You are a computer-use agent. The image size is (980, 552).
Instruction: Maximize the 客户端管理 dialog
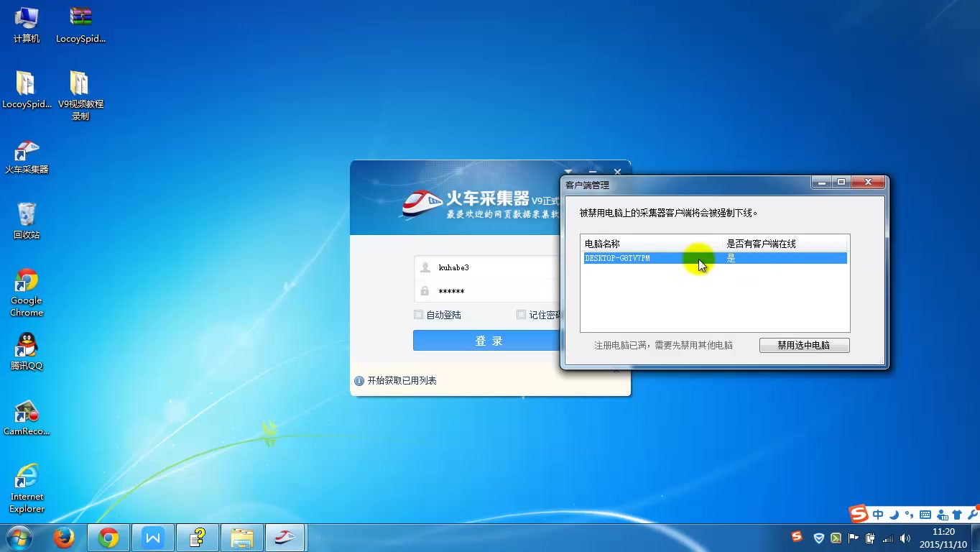[842, 183]
